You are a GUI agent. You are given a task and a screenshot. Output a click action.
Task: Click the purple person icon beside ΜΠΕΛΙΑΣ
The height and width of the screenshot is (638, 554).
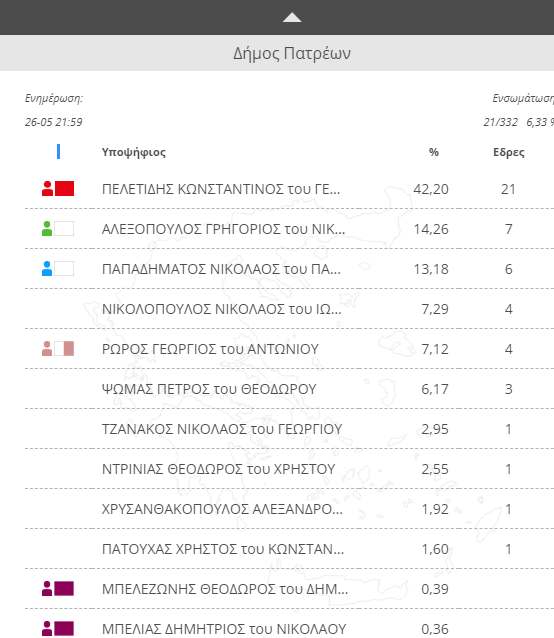tap(47, 629)
